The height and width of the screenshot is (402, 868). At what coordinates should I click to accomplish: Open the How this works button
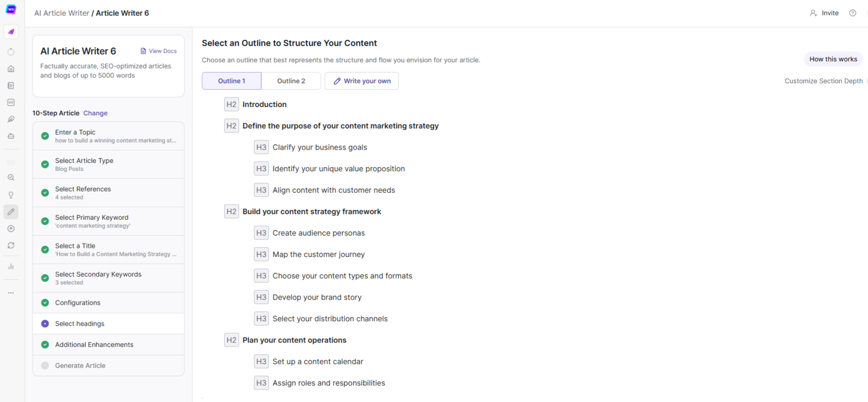click(833, 59)
